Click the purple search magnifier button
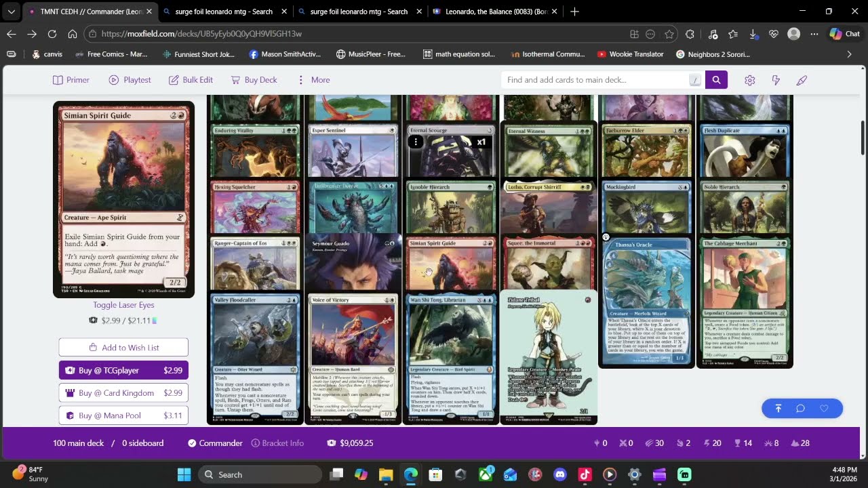Screen dimensions: 868x488 pos(716,80)
